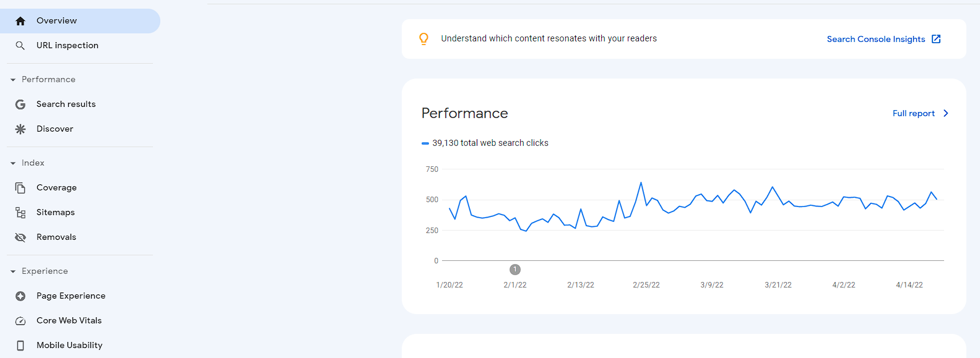Screen dimensions: 980x358
Task: Select Sitemaps in the sidebar
Action: (56, 213)
